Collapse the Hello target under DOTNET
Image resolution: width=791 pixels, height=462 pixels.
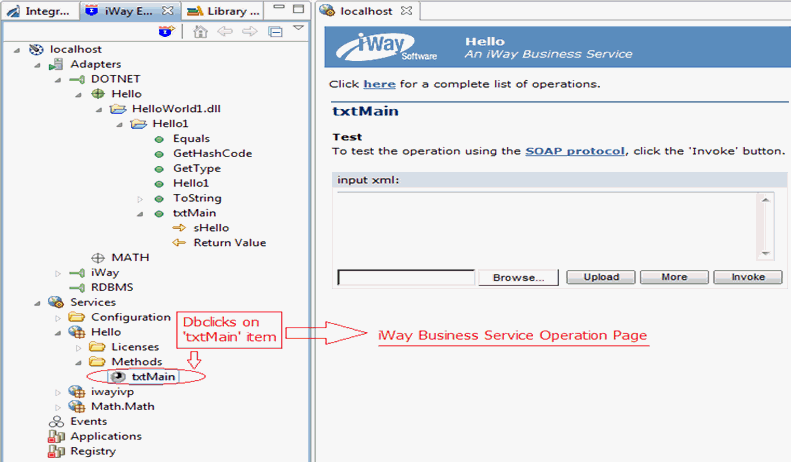79,95
